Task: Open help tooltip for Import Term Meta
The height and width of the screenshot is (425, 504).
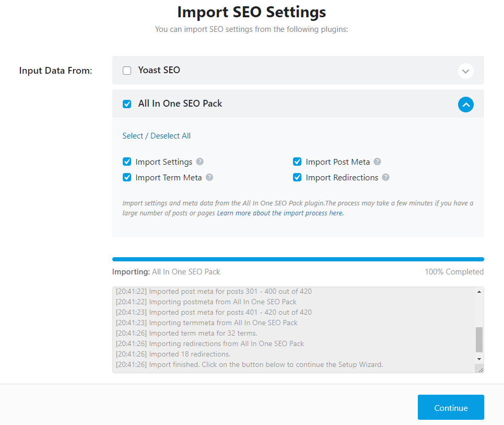Action: [x=209, y=177]
